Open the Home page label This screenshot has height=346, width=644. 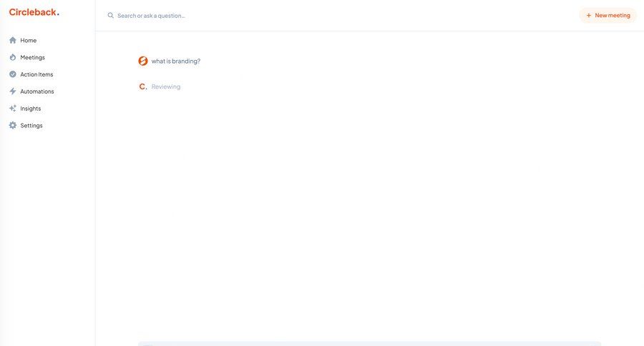click(29, 40)
